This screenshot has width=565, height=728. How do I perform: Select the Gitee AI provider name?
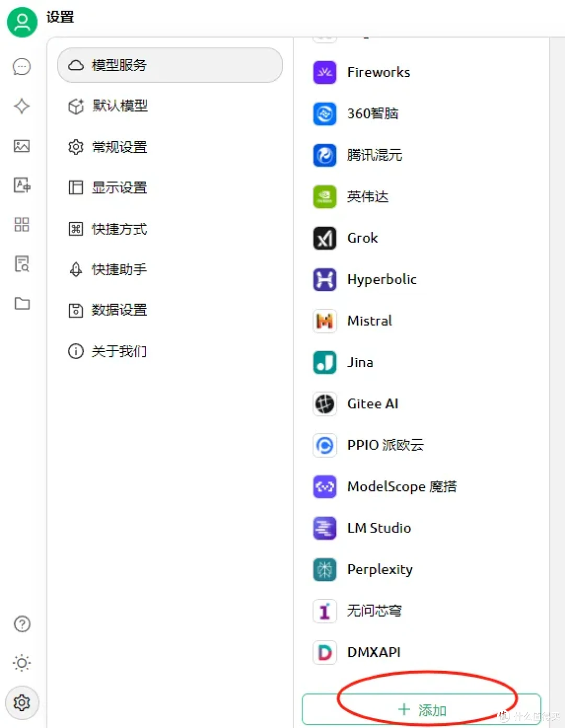click(x=373, y=404)
